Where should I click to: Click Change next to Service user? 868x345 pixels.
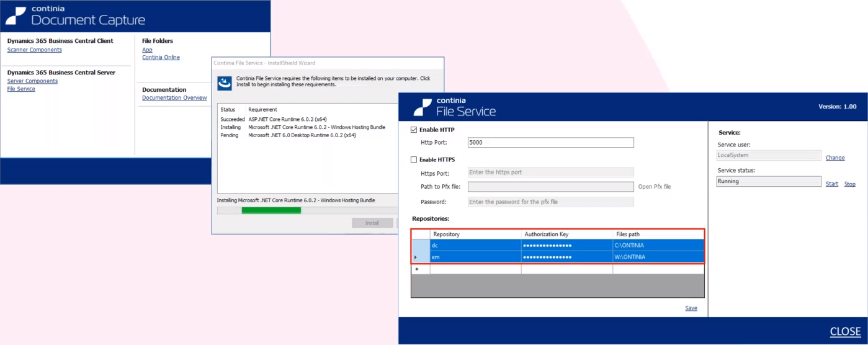tap(834, 158)
